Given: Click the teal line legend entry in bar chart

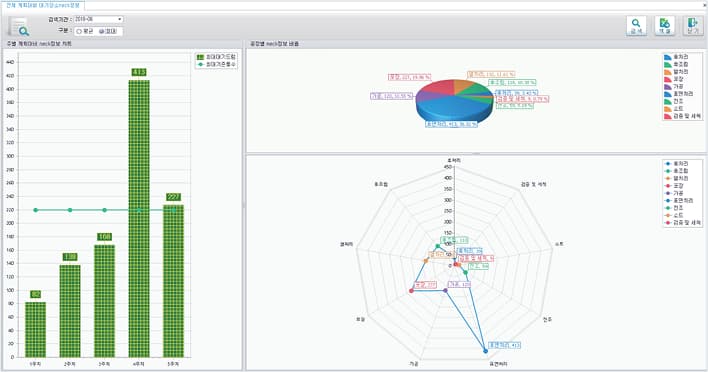Looking at the screenshot, I should (x=216, y=65).
